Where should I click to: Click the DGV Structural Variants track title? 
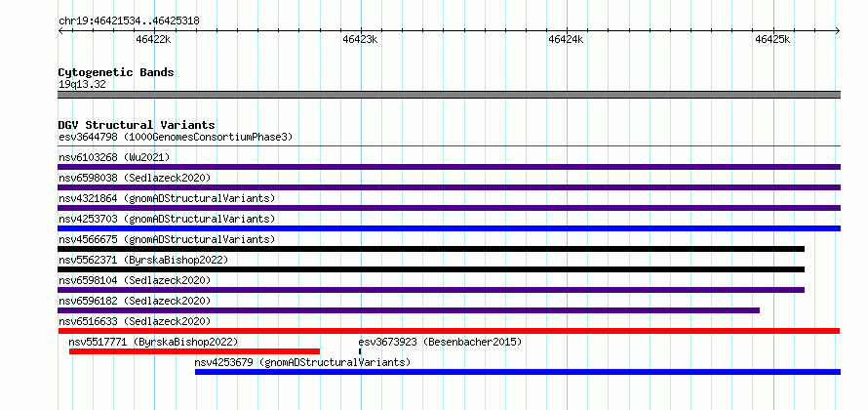pyautogui.click(x=137, y=125)
